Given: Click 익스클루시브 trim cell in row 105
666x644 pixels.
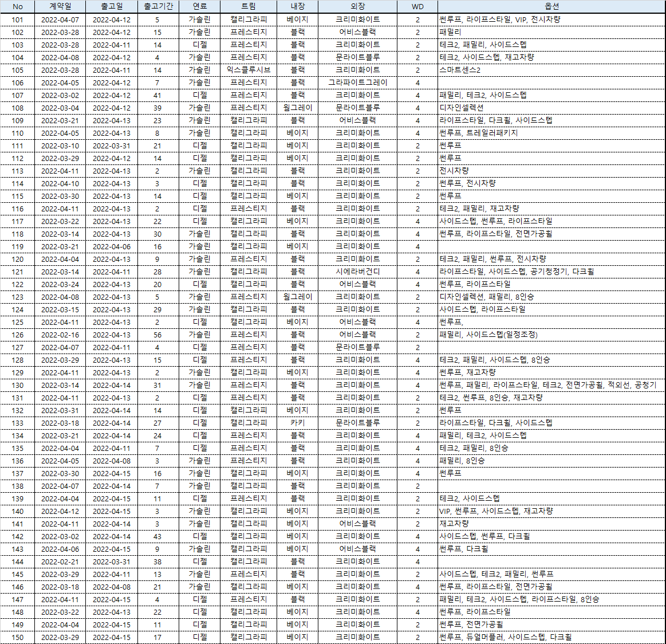Looking at the screenshot, I should coord(249,70).
